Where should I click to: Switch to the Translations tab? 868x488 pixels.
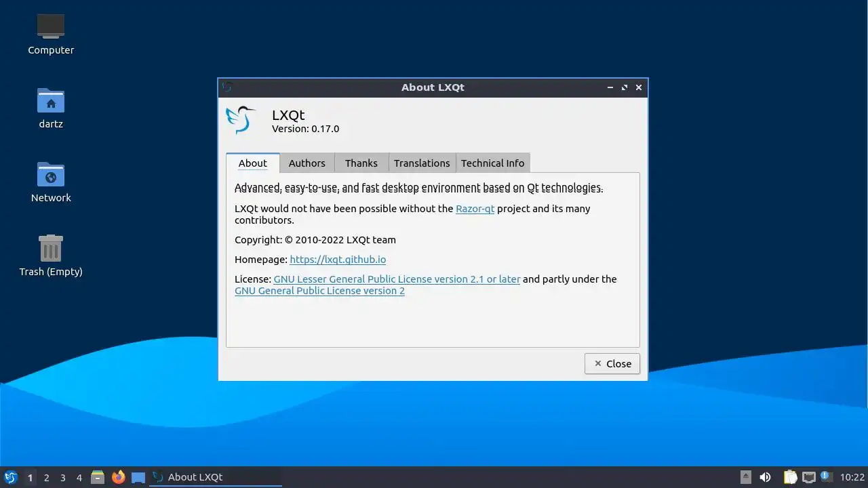[x=422, y=163]
